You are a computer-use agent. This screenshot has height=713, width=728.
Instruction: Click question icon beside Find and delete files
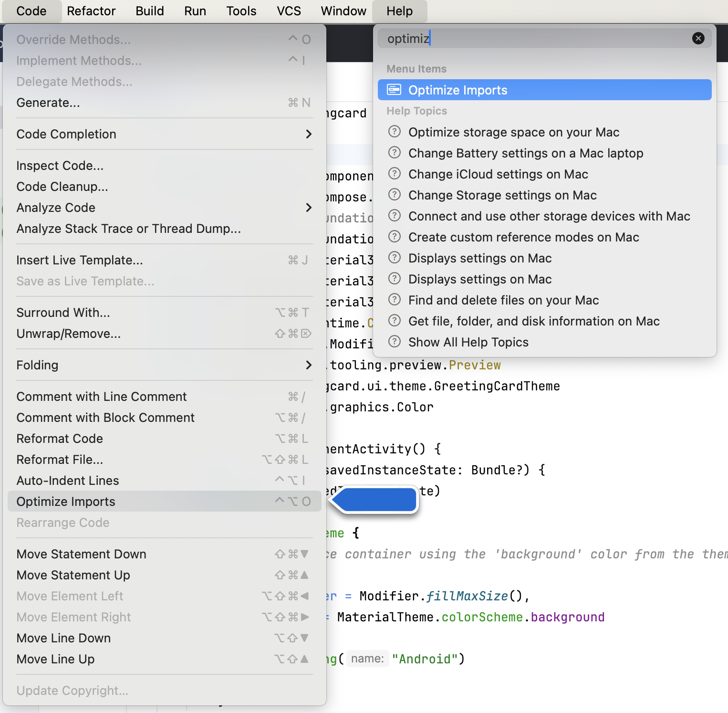(394, 300)
